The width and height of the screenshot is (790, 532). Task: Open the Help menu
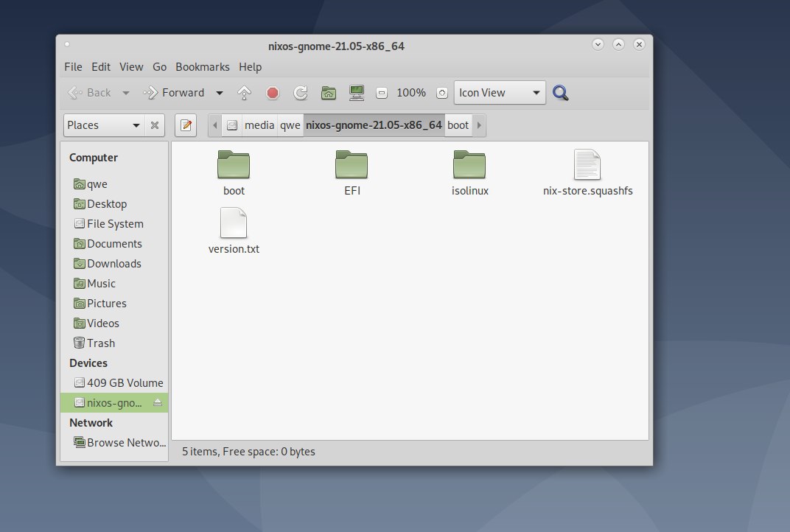(250, 67)
